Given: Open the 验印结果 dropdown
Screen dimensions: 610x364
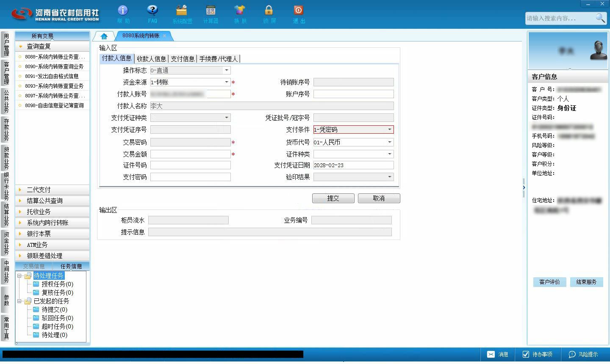Looking at the screenshot, I should [x=390, y=177].
